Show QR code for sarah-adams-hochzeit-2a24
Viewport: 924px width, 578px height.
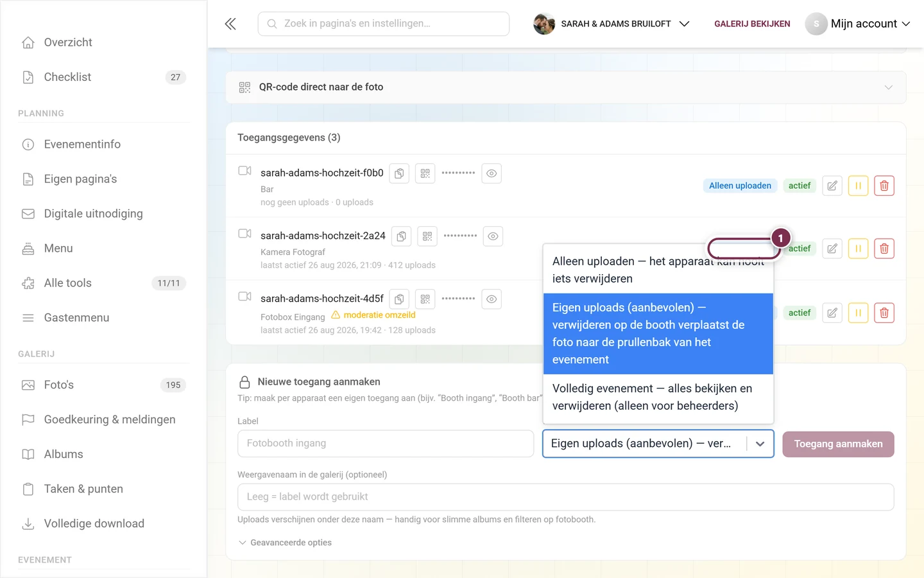tap(427, 236)
